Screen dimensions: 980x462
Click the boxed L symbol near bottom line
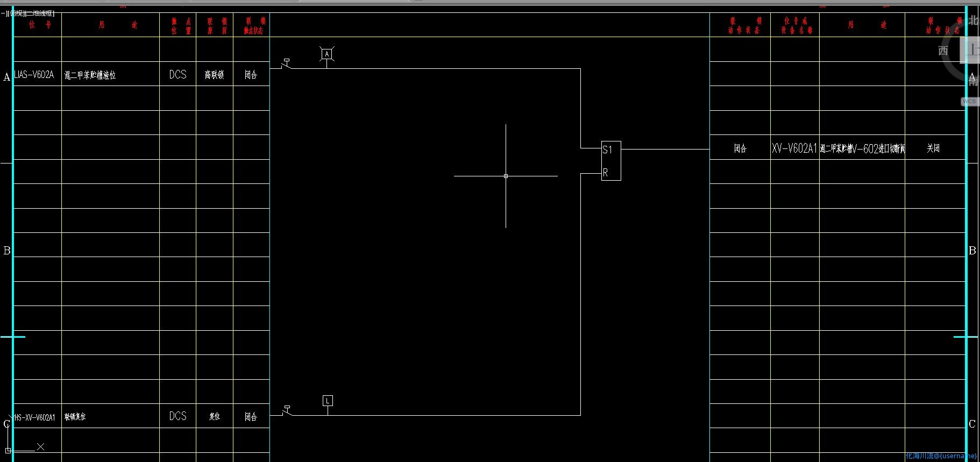pos(328,401)
